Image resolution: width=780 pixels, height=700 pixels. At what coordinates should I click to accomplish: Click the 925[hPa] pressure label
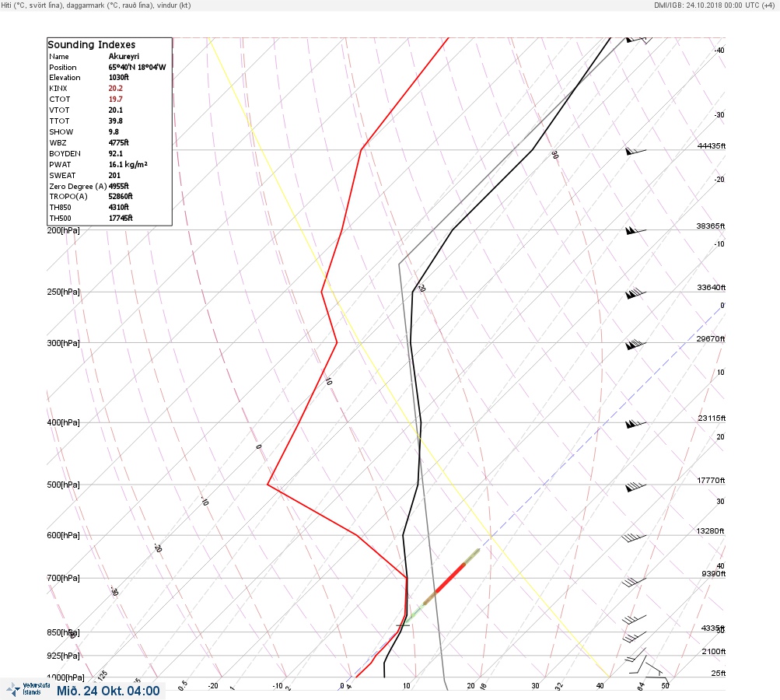[63, 656]
